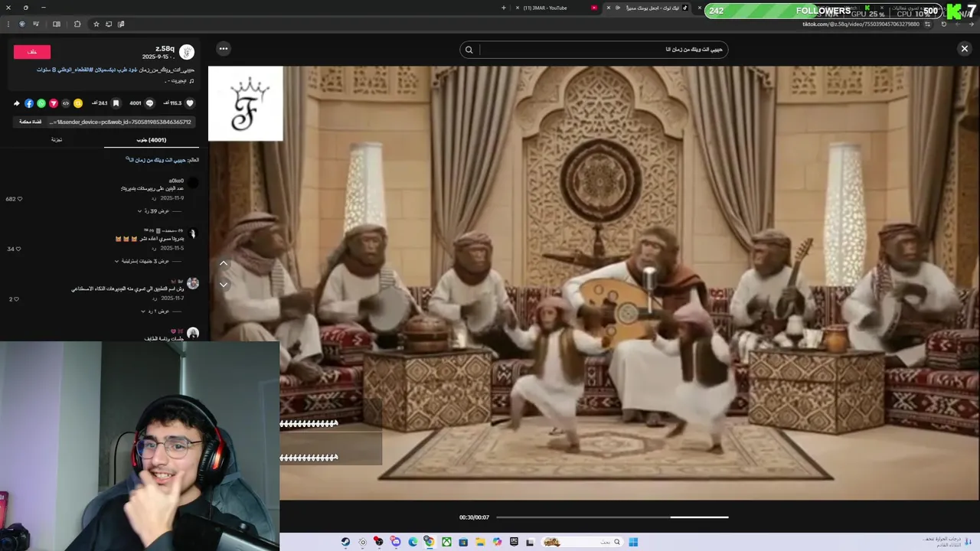
Task: Go to next video with down arrow
Action: point(224,284)
